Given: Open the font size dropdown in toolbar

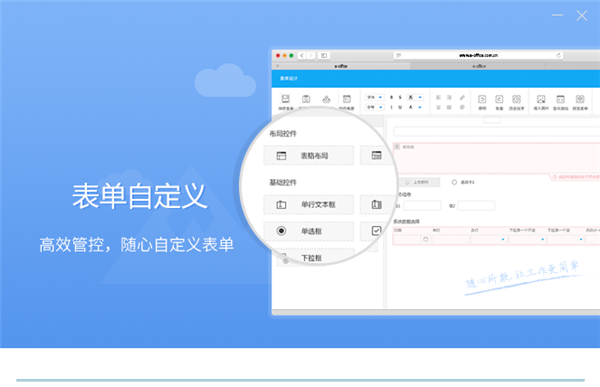Looking at the screenshot, I should pyautogui.click(x=375, y=107).
